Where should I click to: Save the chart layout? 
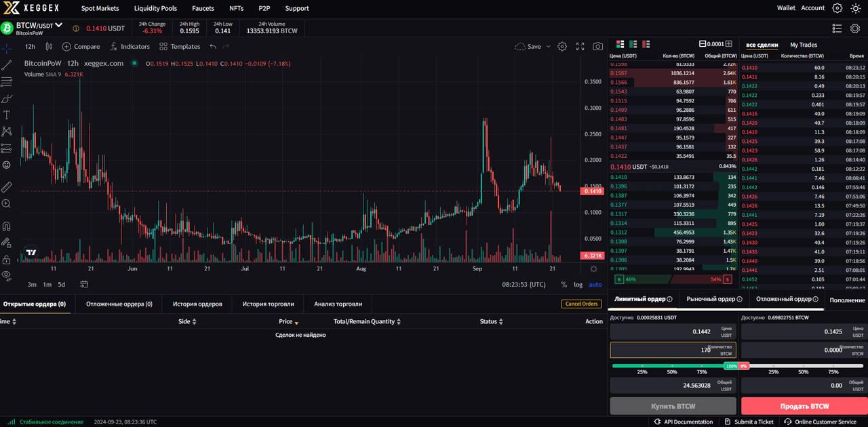[528, 47]
